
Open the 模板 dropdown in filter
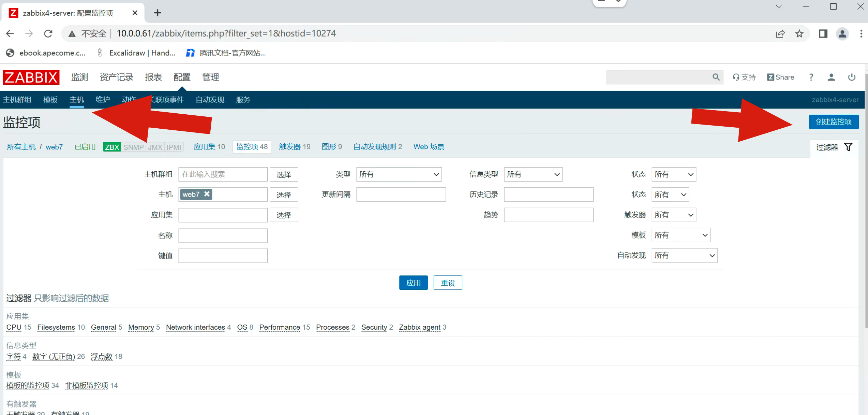tap(680, 235)
